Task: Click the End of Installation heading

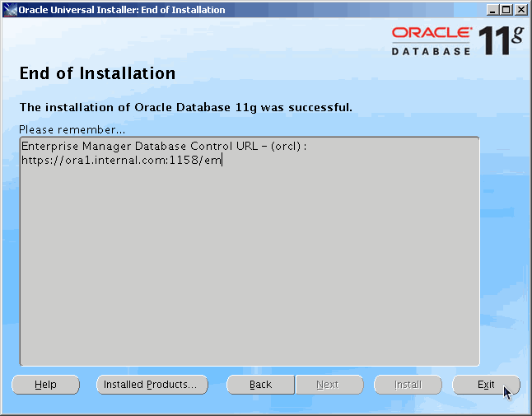Action: (97, 74)
